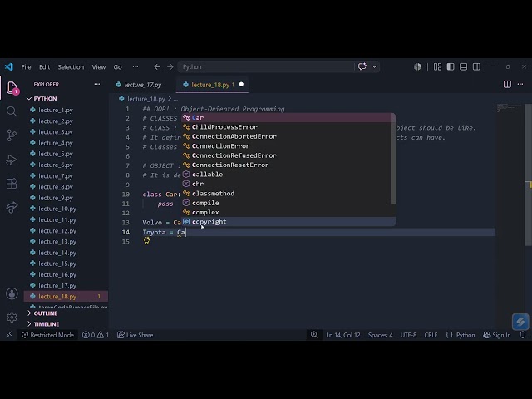
Task: Select the callable suggestion
Action: pos(288,175)
